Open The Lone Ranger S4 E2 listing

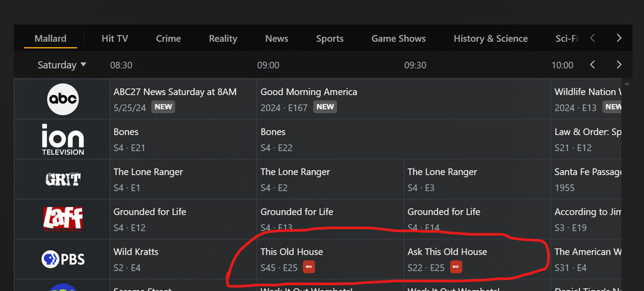(330, 179)
